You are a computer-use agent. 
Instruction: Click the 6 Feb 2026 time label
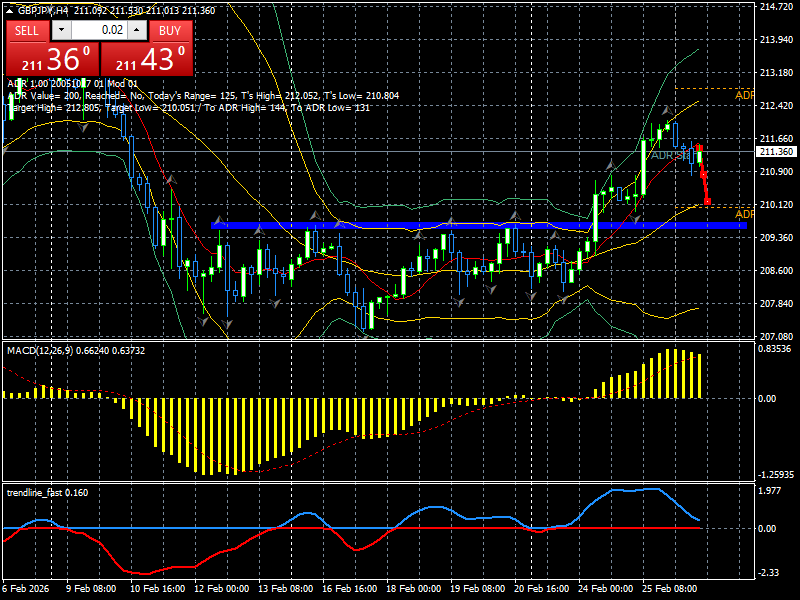[x=26, y=589]
